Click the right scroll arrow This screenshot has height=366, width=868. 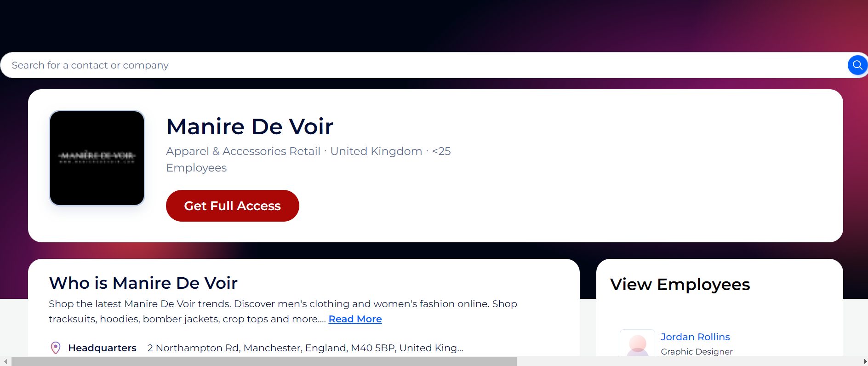coord(865,361)
